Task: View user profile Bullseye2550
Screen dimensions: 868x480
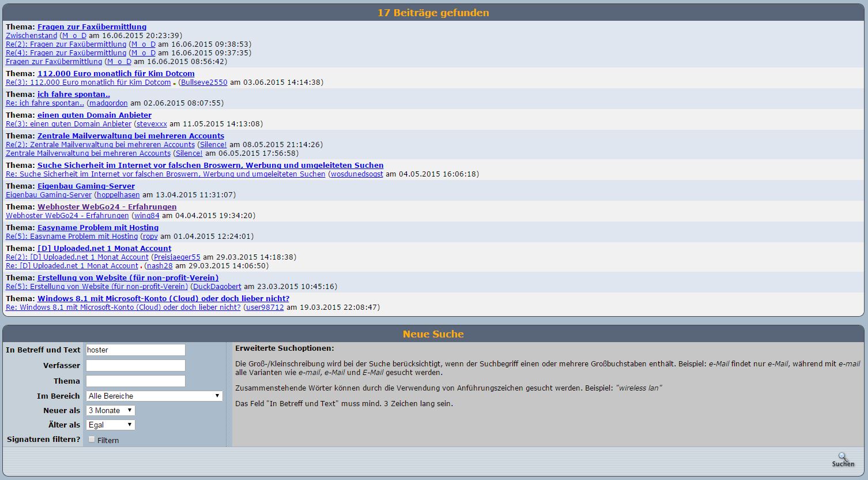Action: (x=204, y=82)
